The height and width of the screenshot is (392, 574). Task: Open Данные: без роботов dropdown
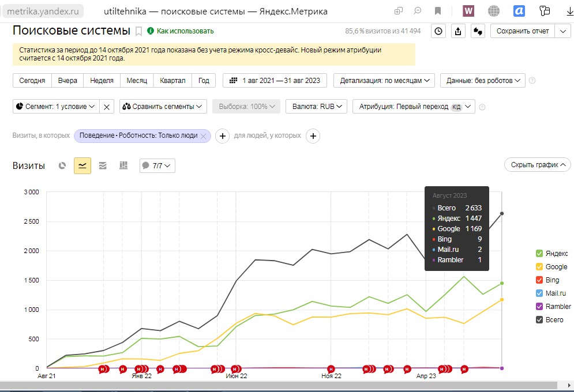coord(482,81)
